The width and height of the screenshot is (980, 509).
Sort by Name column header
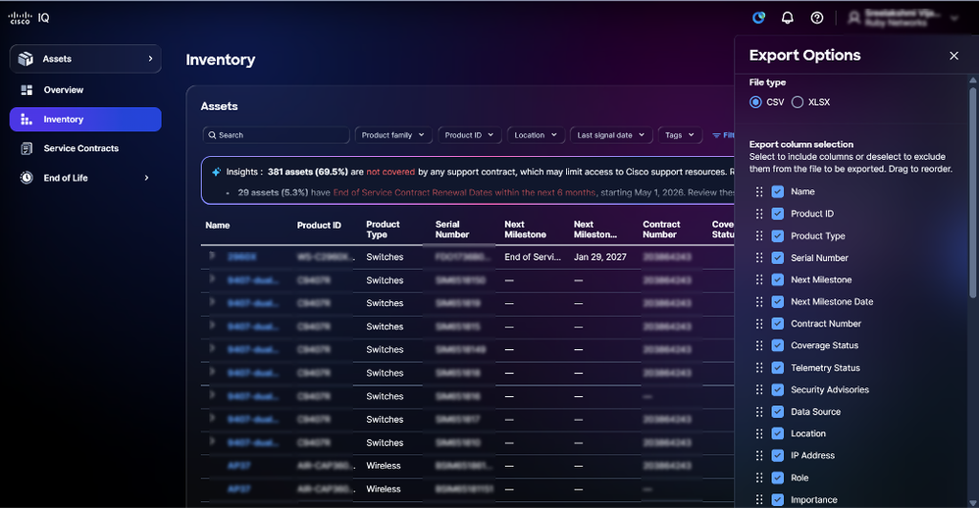[218, 226]
